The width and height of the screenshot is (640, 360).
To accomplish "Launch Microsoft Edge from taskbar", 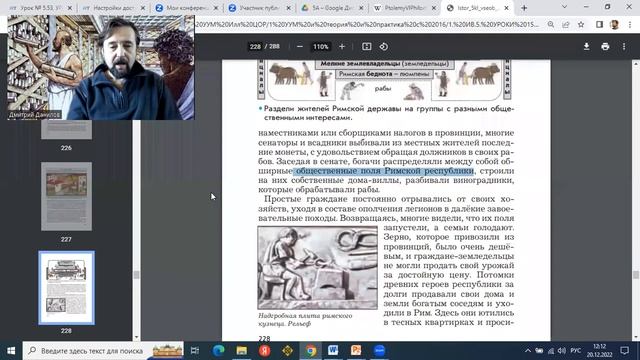I will (x=218, y=351).
